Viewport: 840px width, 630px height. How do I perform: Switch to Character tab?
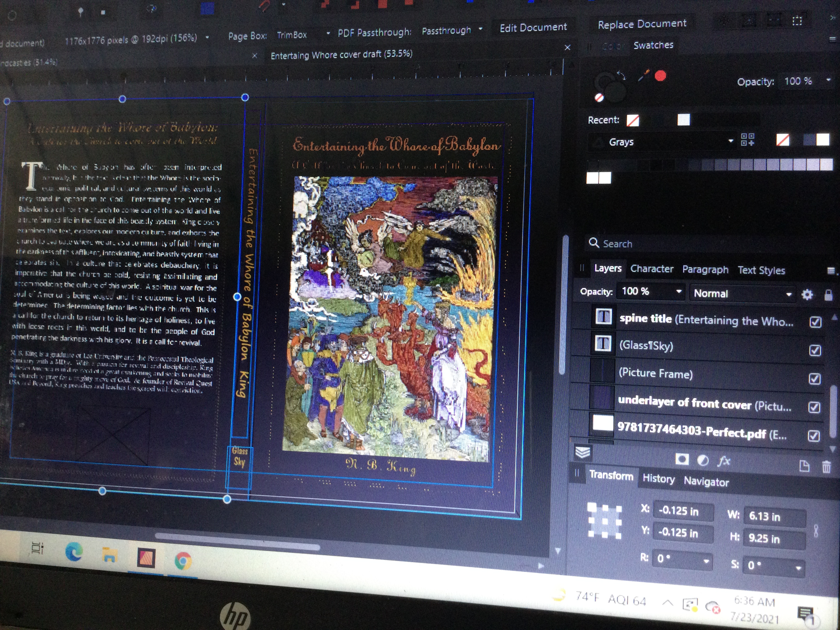click(x=652, y=269)
